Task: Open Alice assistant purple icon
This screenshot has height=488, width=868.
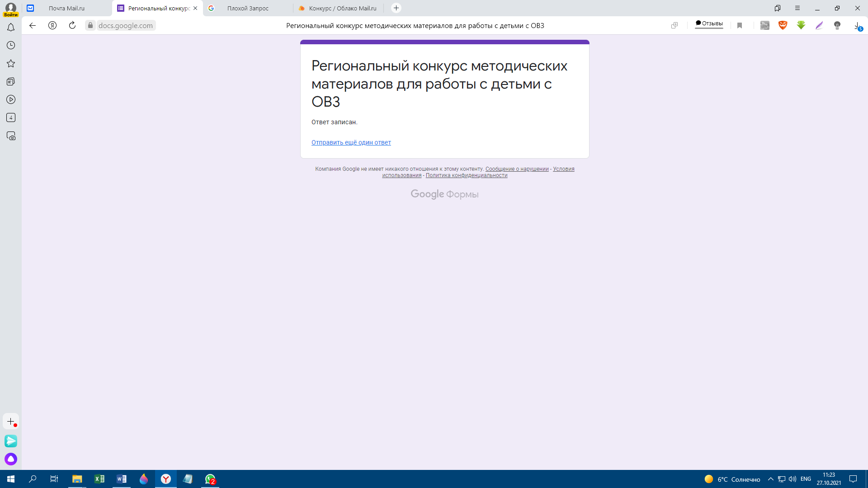Action: point(11,459)
